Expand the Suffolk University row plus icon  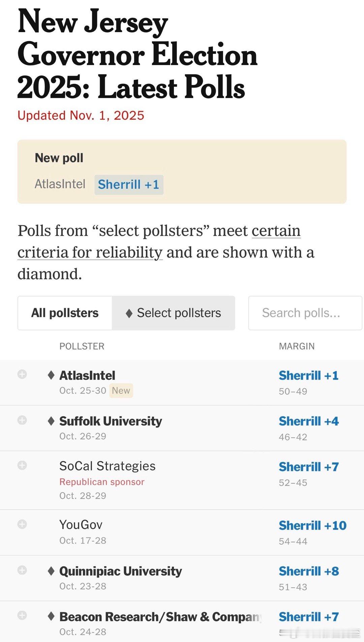[x=22, y=420]
